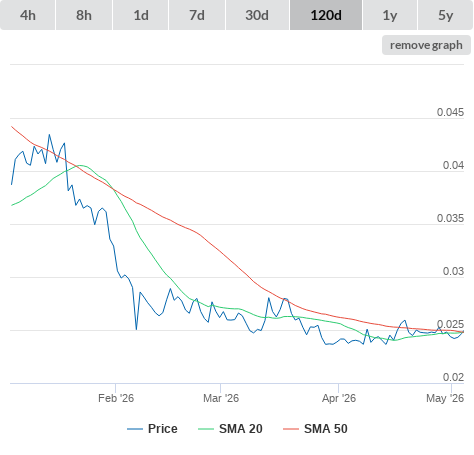Show the 5y price history
Viewport: 474px width, 455px height.
(445, 15)
